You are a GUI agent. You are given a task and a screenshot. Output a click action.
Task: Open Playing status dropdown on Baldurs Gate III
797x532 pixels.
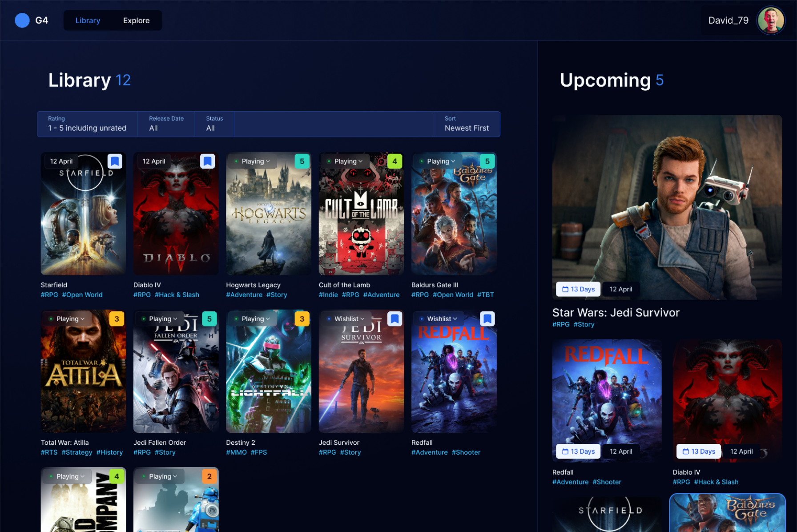[x=438, y=161]
